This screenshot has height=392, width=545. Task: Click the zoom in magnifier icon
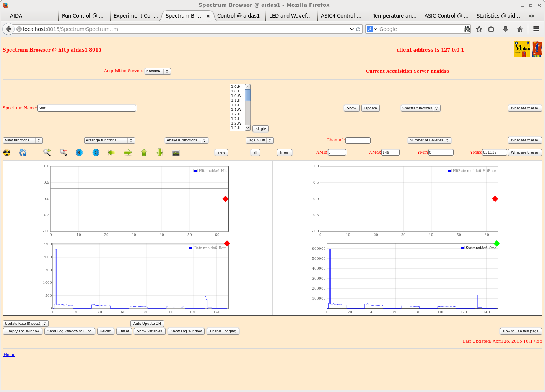pos(47,152)
